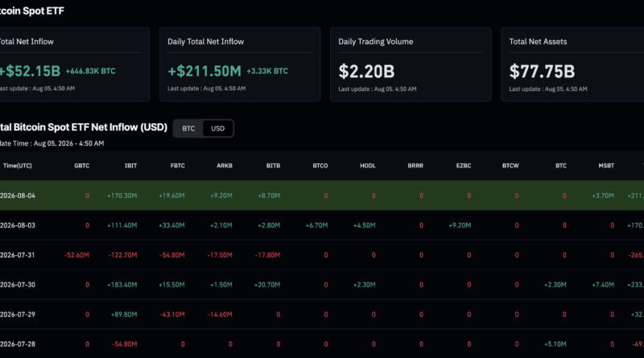This screenshot has height=358, width=644.
Task: Click GBTC -52.60M outflow value
Action: (x=76, y=255)
